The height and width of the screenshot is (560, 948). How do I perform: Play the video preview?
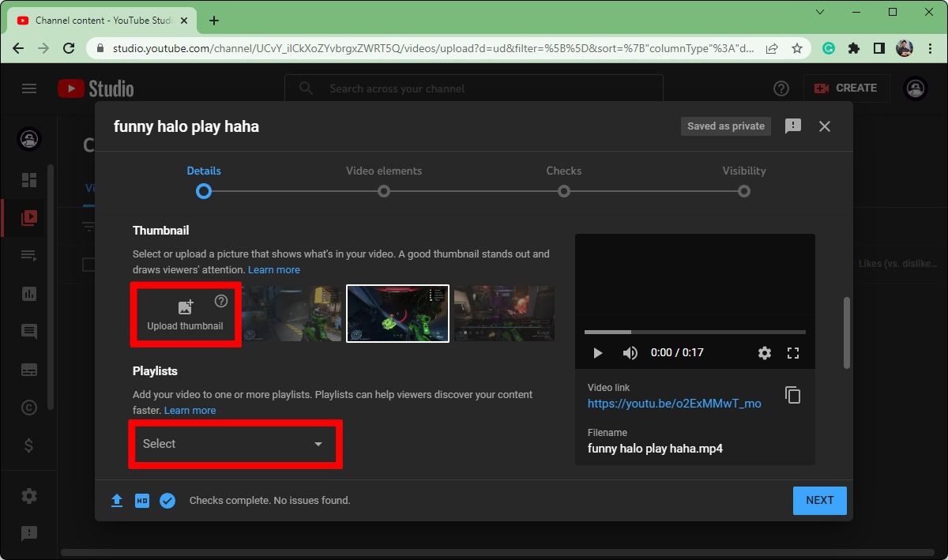tap(597, 353)
